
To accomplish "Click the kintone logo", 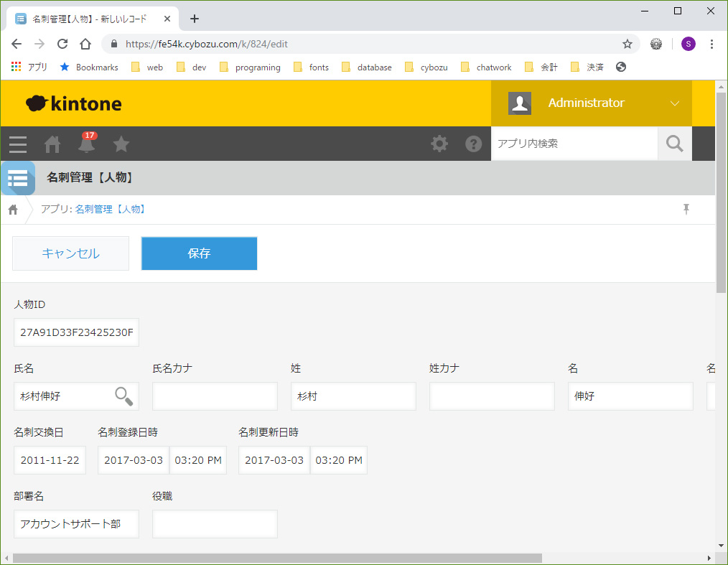I will click(74, 103).
